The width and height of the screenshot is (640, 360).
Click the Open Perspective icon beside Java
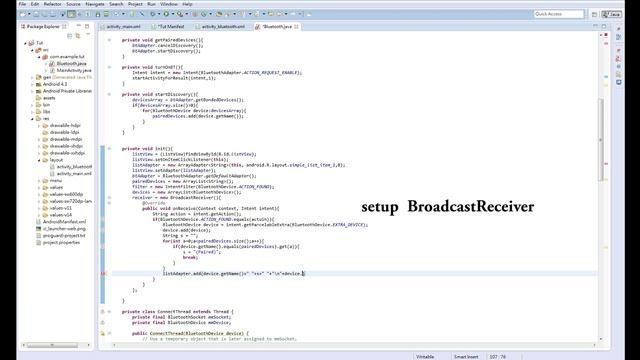594,14
